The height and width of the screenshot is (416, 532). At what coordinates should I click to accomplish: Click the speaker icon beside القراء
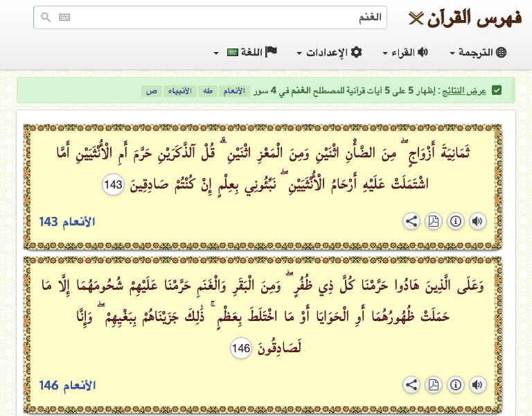(x=423, y=52)
